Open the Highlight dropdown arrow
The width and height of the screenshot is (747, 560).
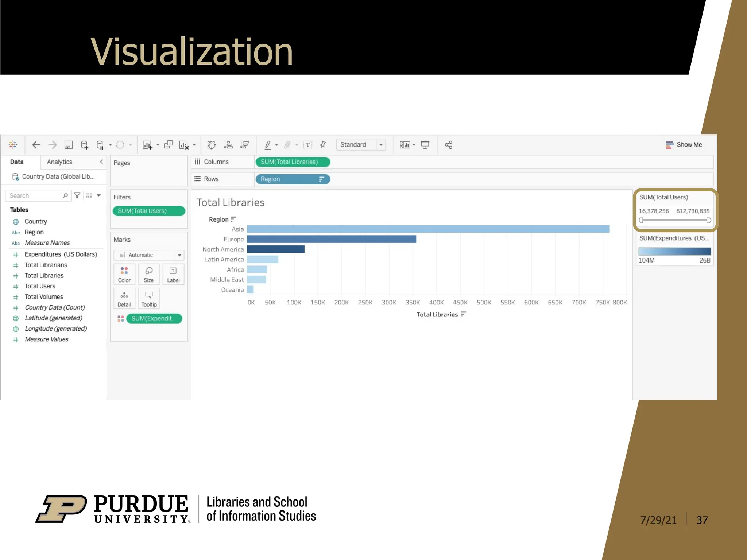[x=276, y=145]
